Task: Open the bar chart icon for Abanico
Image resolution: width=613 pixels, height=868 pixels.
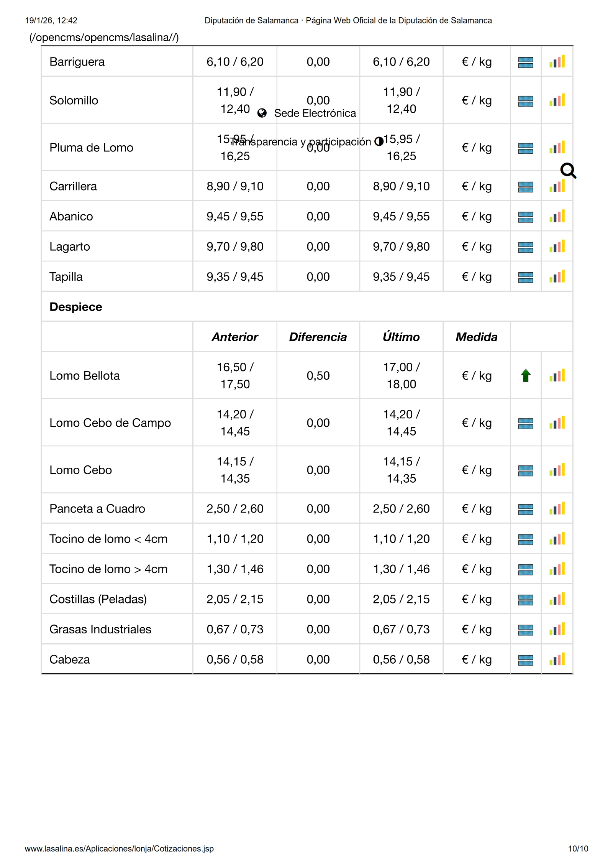Action: (x=557, y=216)
